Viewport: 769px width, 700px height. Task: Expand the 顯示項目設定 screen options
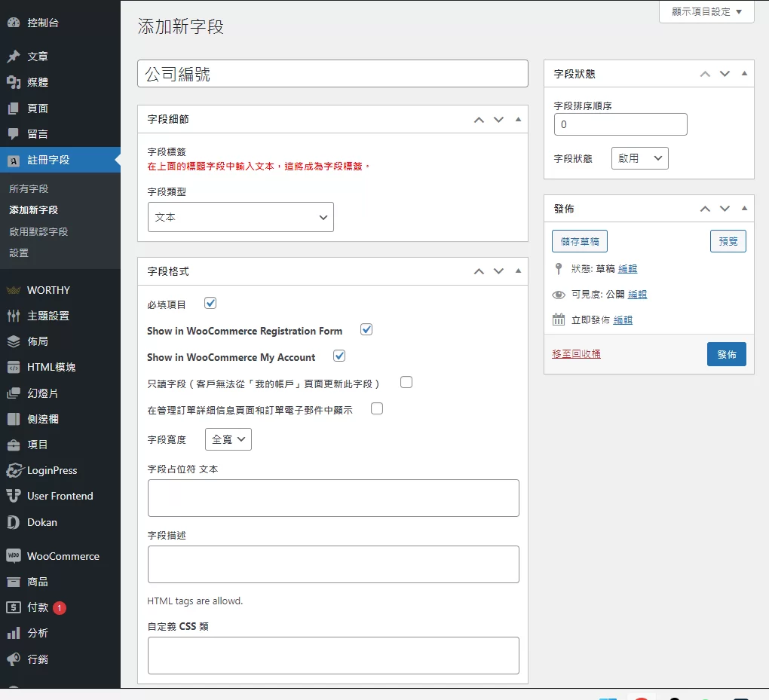click(x=706, y=12)
